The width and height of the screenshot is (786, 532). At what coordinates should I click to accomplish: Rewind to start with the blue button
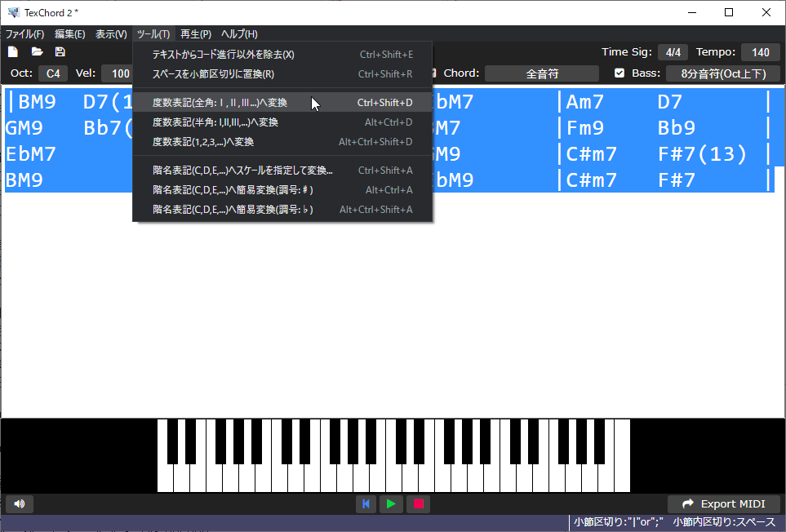(366, 504)
